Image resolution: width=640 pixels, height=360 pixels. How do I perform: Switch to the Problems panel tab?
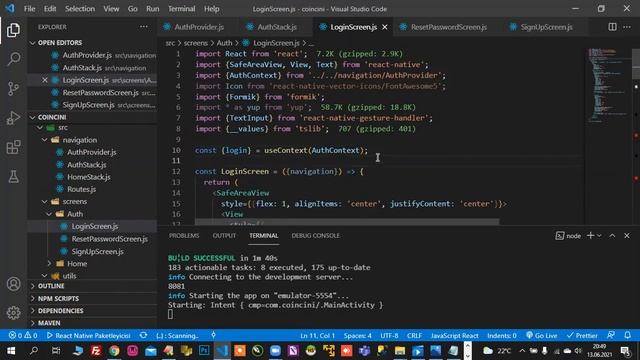pos(184,236)
